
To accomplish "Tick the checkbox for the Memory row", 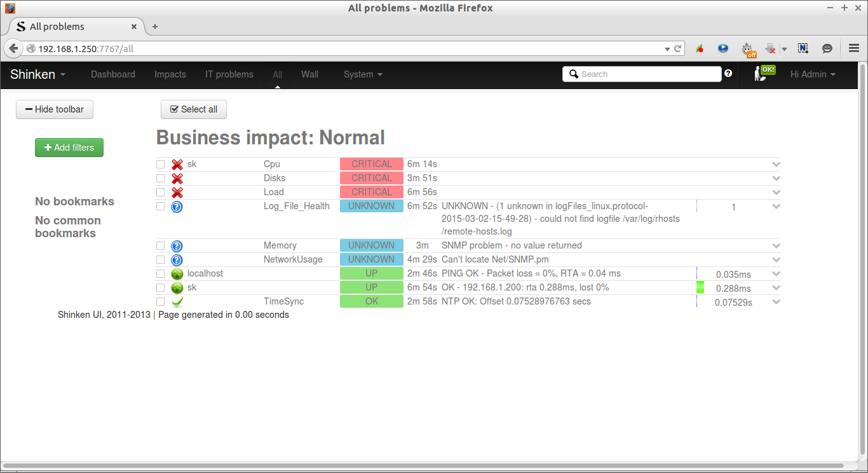I will tap(161, 246).
